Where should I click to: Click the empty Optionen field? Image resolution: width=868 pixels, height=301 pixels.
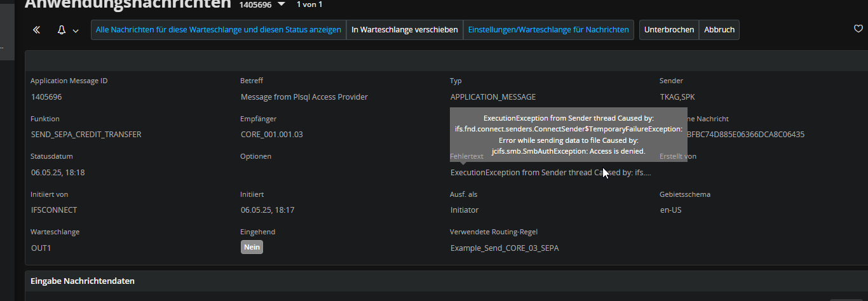pyautogui.click(x=339, y=172)
